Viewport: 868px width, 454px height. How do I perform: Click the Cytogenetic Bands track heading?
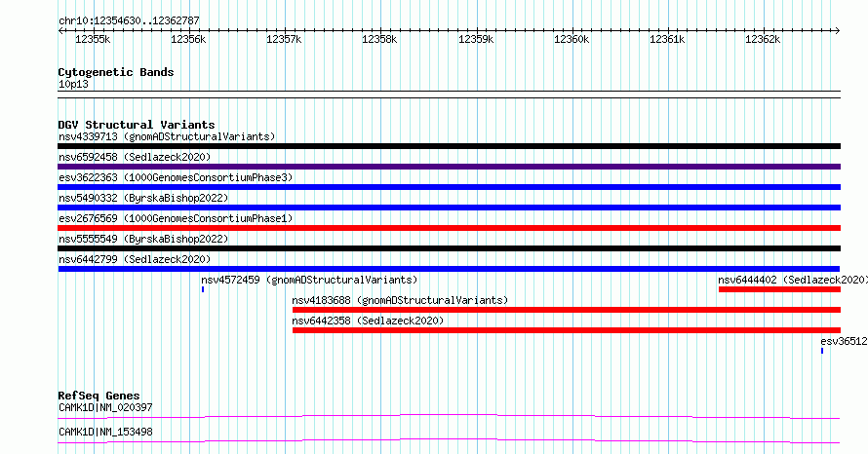click(x=116, y=72)
